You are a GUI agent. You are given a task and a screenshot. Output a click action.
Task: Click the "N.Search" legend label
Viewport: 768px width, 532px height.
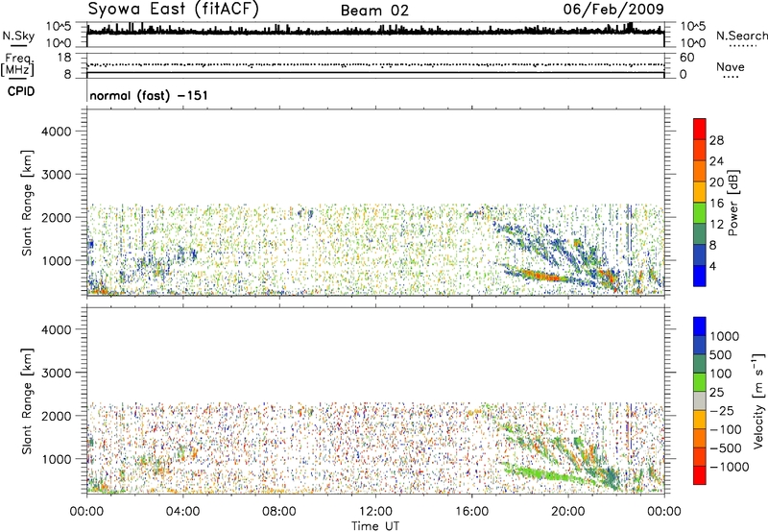[742, 36]
